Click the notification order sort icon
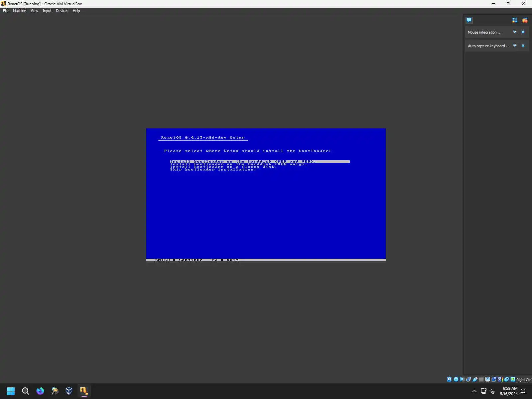 coord(515,20)
